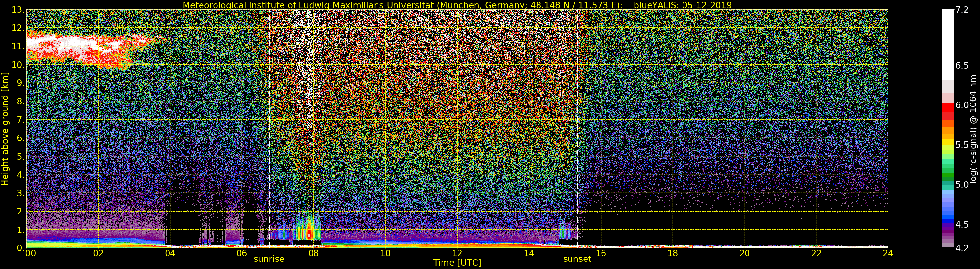
Task: Click time tick label '08'
Action: tap(313, 253)
